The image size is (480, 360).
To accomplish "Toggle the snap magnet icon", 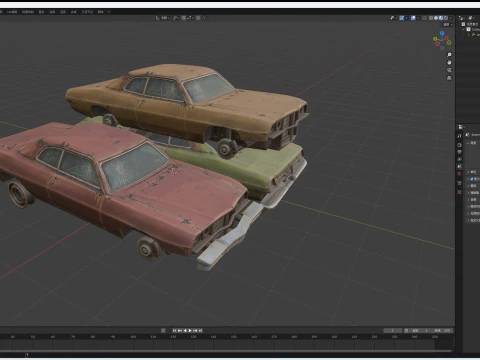I will [x=184, y=18].
